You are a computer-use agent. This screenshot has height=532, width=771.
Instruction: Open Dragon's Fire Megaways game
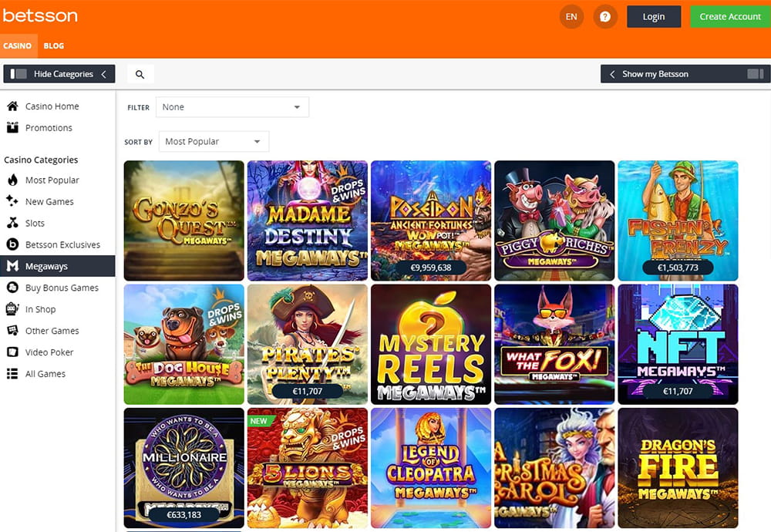tap(678, 467)
